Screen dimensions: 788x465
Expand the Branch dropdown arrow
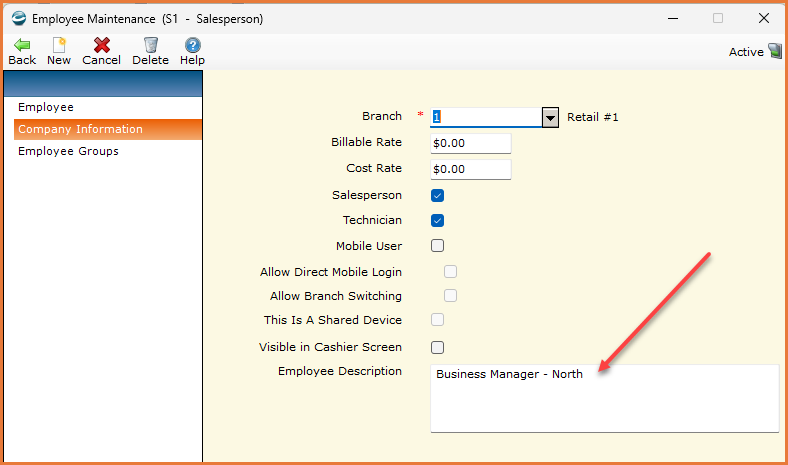click(x=550, y=118)
